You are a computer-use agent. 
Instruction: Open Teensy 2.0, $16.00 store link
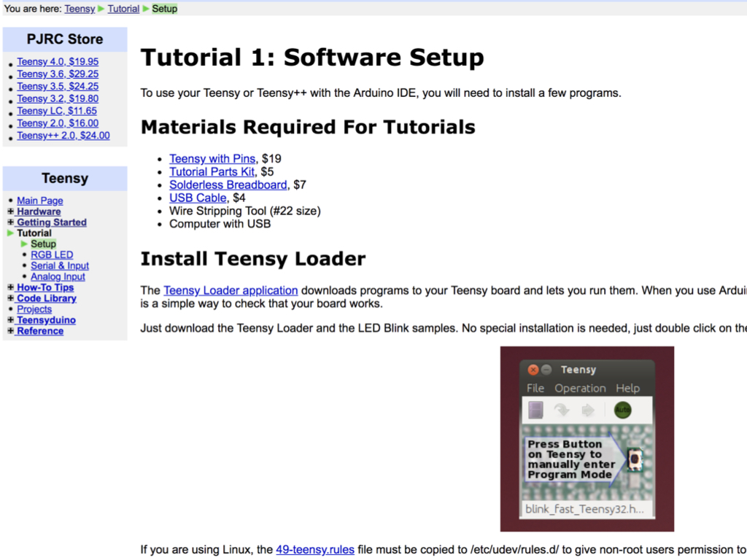coord(58,123)
